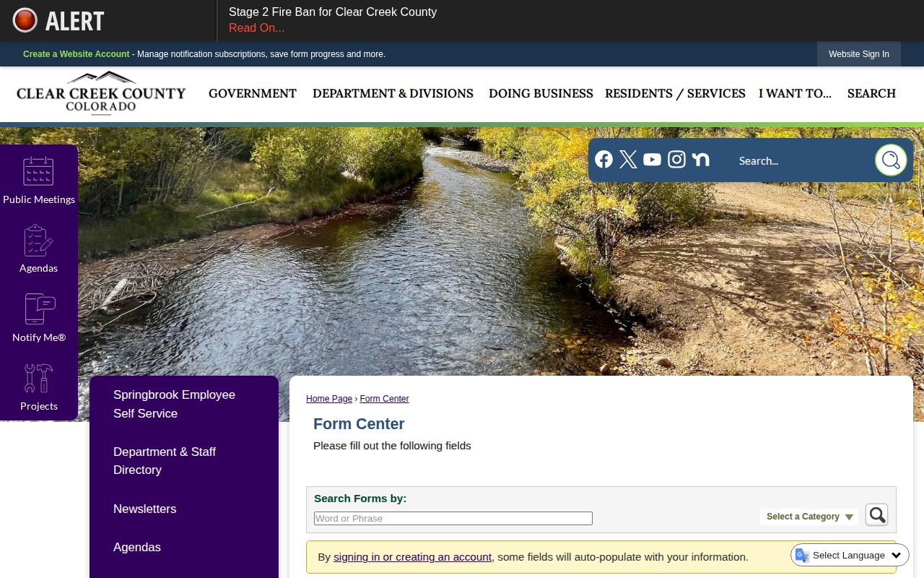Click the Create a Website Account link
Image resolution: width=924 pixels, height=578 pixels.
(77, 54)
